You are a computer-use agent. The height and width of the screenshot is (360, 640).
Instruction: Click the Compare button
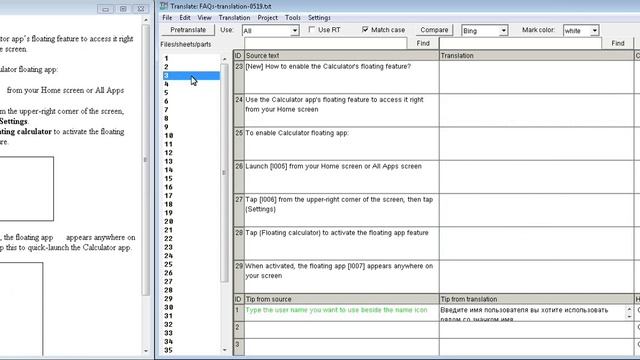(434, 30)
